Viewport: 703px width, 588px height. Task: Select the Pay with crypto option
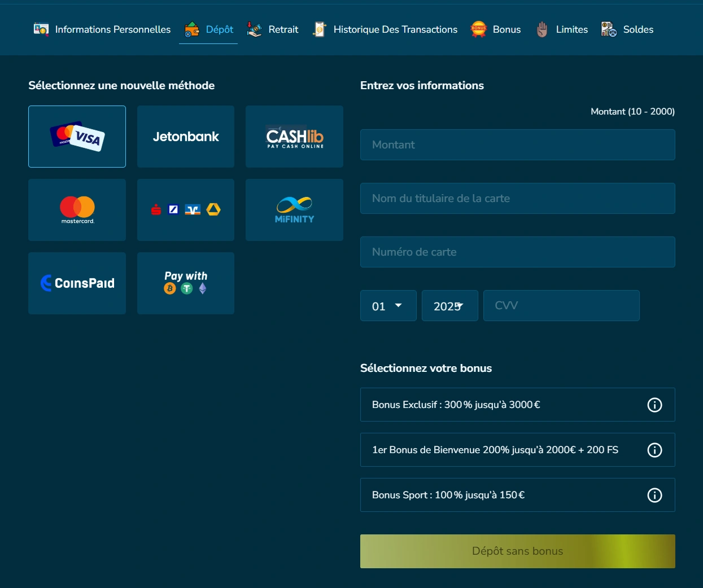coord(185,283)
